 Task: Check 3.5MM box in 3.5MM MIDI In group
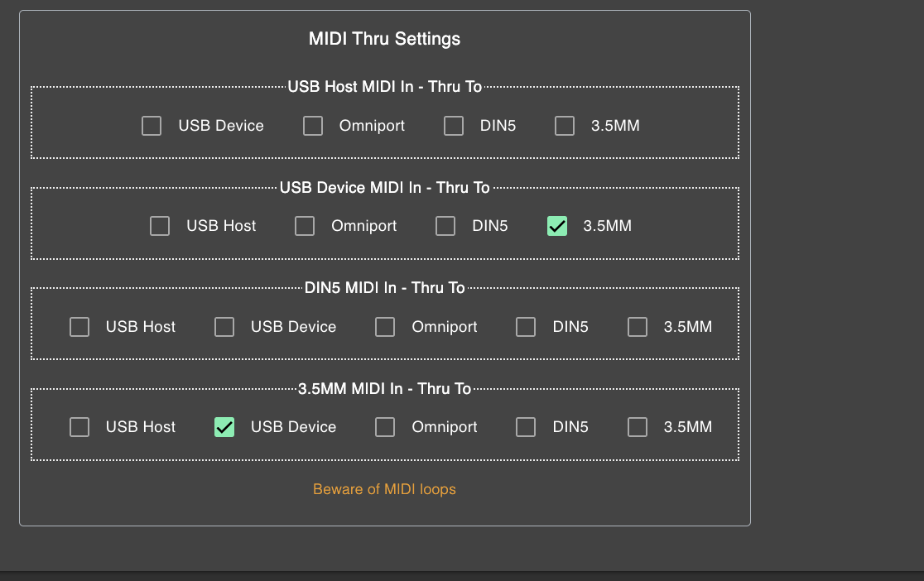638,427
